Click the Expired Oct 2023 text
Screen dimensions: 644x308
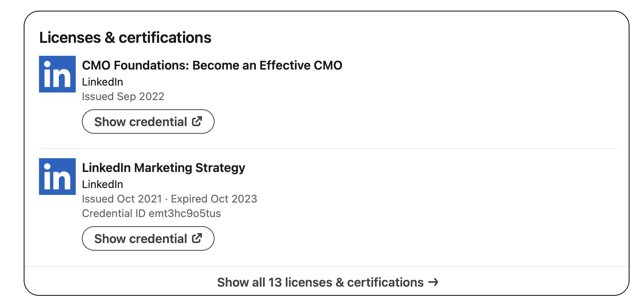214,199
